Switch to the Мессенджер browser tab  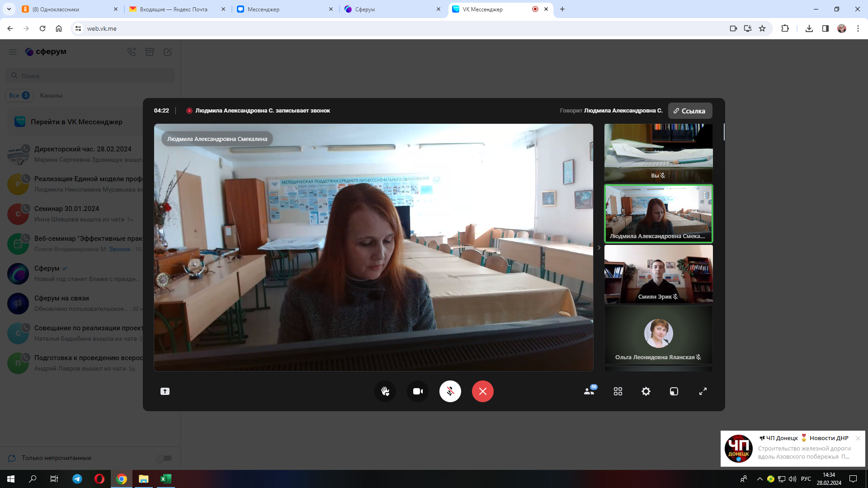285,9
